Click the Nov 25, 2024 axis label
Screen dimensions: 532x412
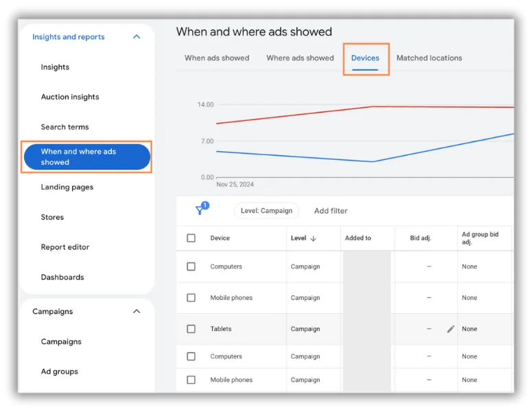click(x=235, y=184)
